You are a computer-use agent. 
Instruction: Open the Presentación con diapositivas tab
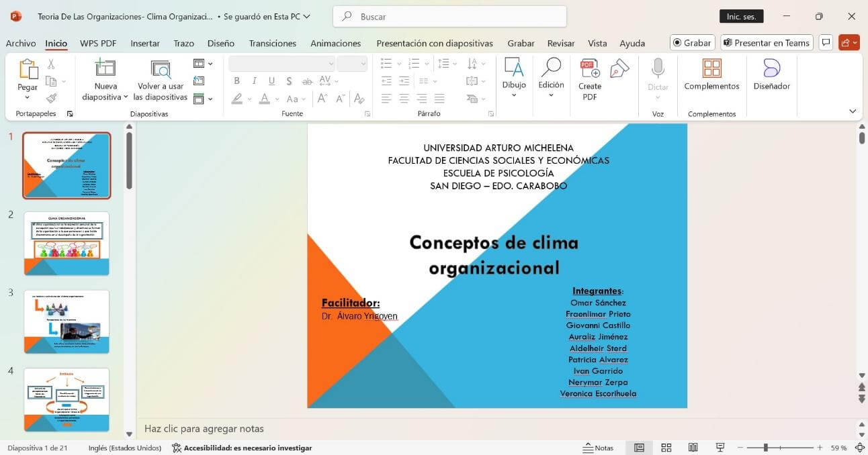[x=435, y=43]
